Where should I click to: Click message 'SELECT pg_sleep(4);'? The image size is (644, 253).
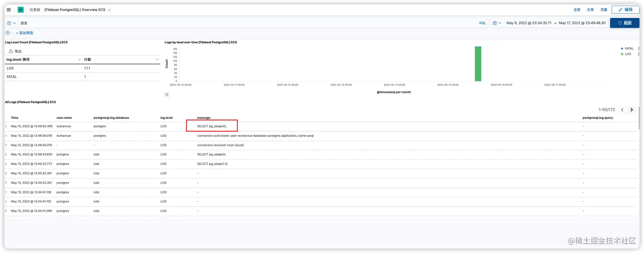click(x=212, y=126)
